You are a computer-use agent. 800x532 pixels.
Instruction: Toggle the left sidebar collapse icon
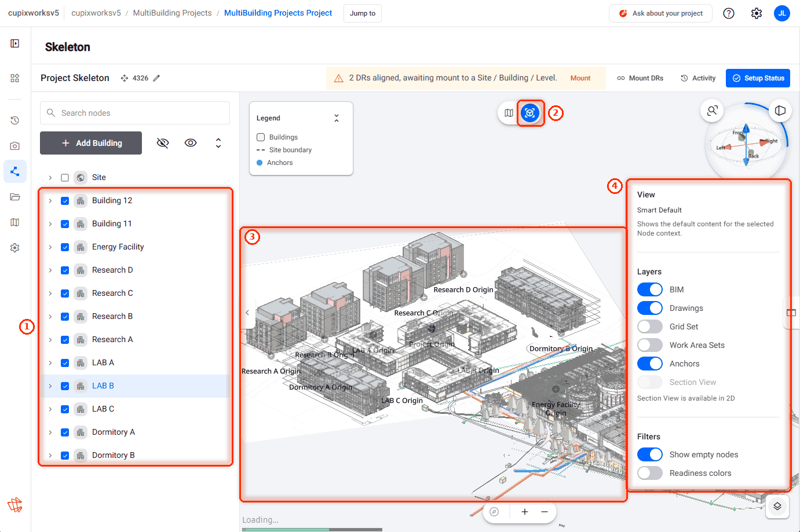click(x=15, y=43)
